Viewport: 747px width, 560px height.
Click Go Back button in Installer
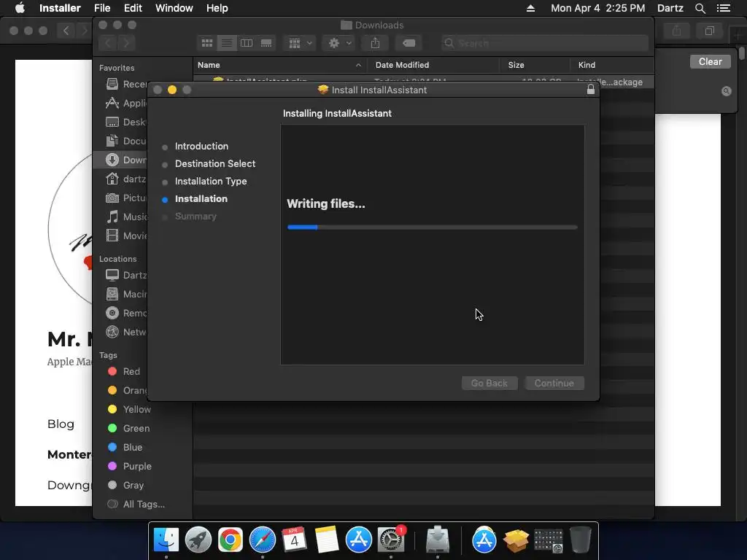[x=489, y=383]
